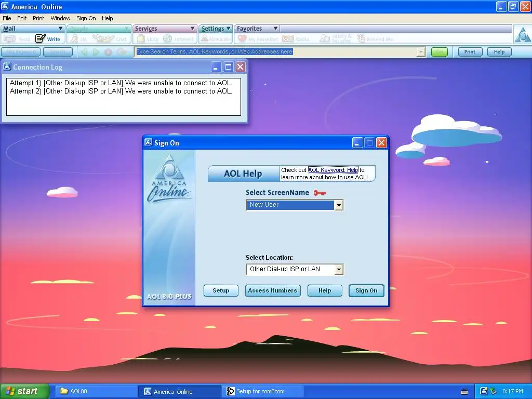Expand the Select ScreenName dropdown
The width and height of the screenshot is (532, 399).
[339, 205]
